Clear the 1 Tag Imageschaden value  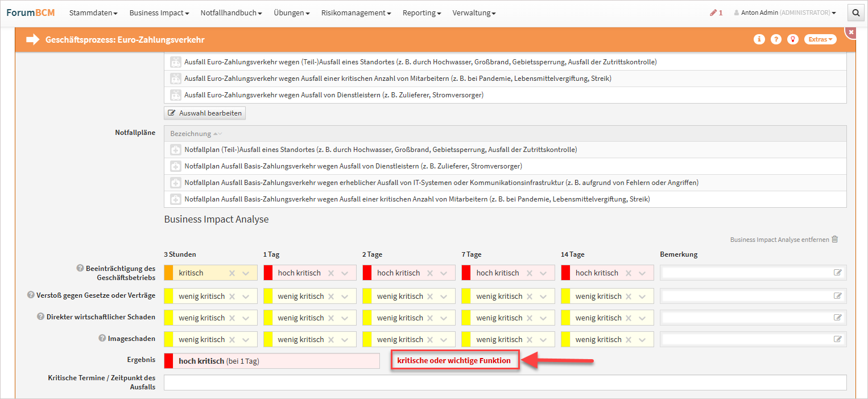(331, 340)
